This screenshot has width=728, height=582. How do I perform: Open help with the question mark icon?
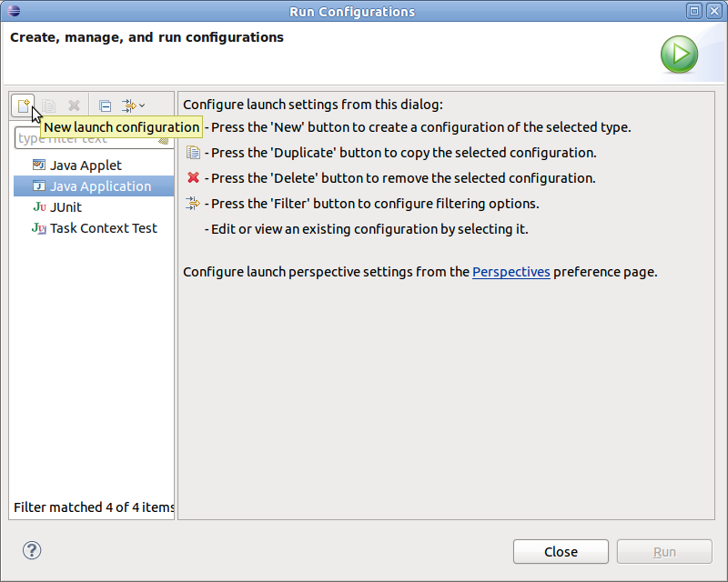(32, 550)
